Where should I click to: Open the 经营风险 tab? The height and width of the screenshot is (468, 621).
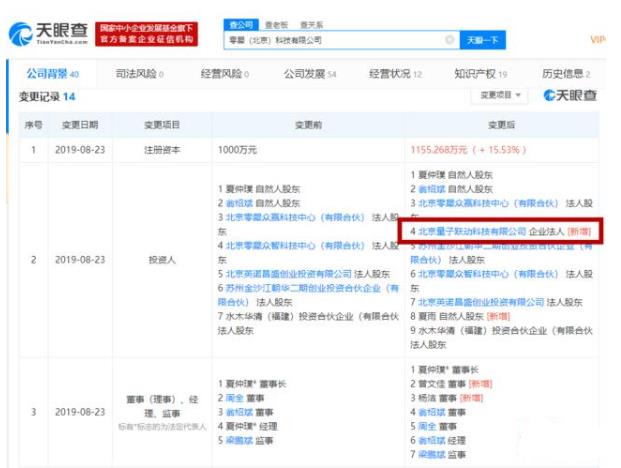pos(222,74)
